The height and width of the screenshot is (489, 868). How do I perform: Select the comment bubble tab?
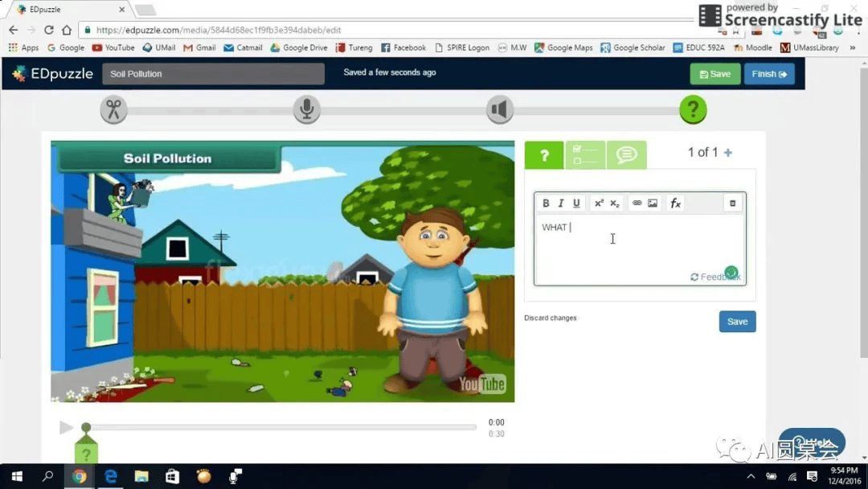(626, 155)
